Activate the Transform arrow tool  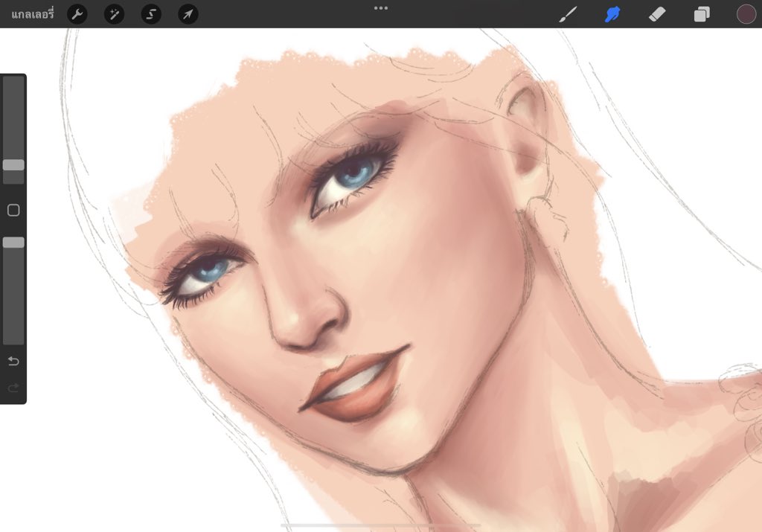pyautogui.click(x=188, y=14)
